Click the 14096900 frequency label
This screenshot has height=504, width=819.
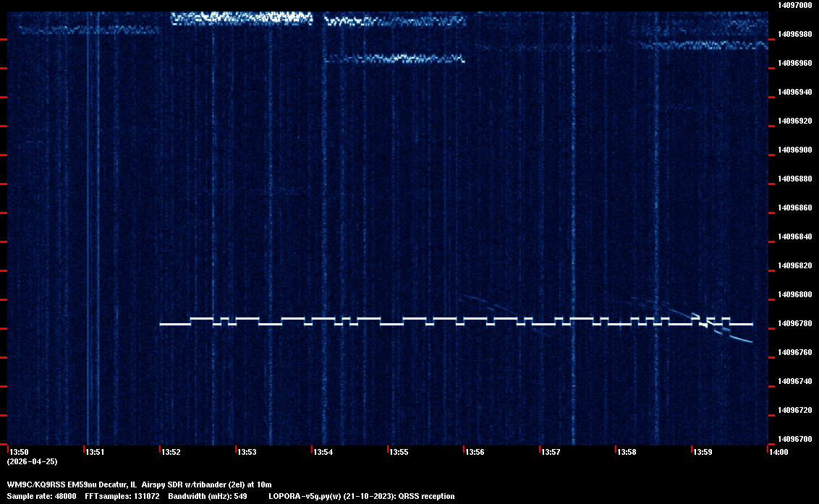[x=793, y=150]
